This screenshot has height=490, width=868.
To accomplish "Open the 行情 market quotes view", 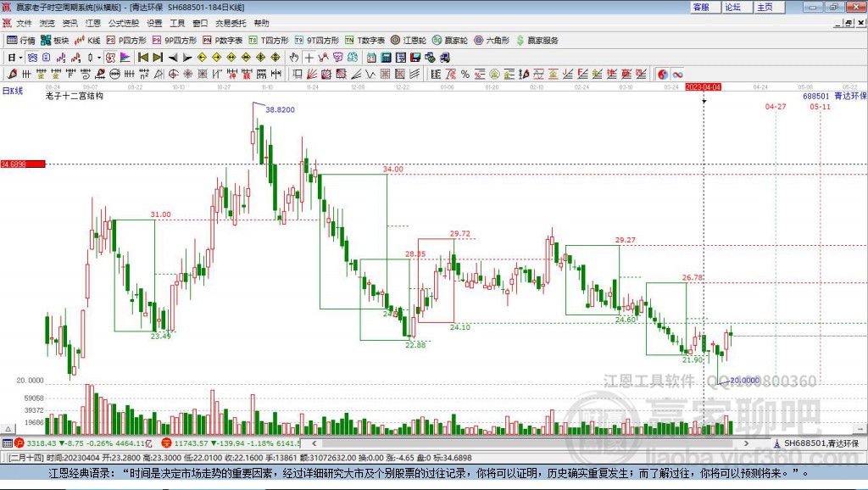I will tap(20, 41).
